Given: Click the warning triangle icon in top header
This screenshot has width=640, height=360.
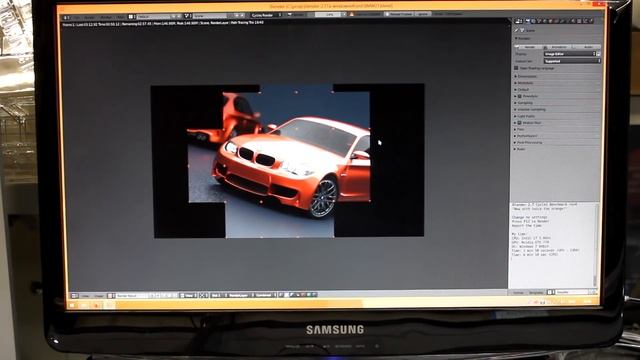Looking at the screenshot, I should pyautogui.click(x=351, y=15).
